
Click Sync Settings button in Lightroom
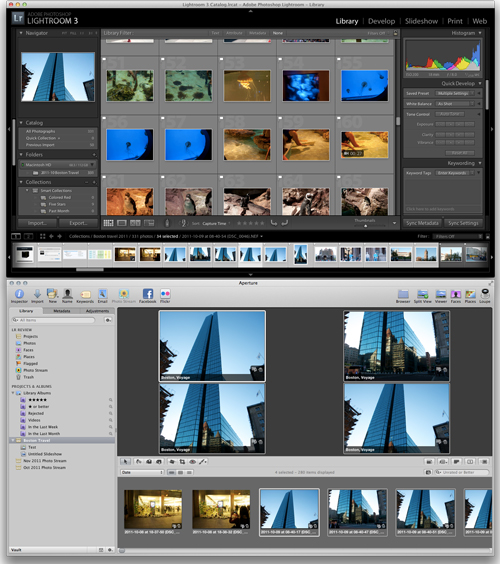tap(463, 223)
